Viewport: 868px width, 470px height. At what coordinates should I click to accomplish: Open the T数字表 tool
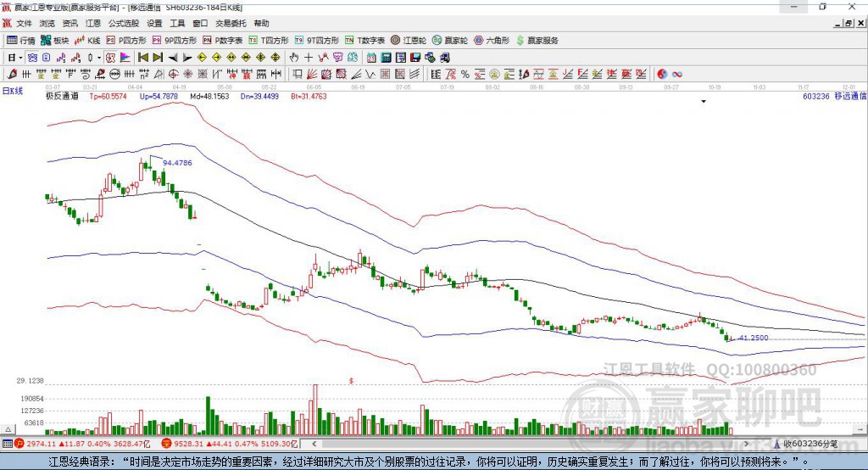(364, 41)
